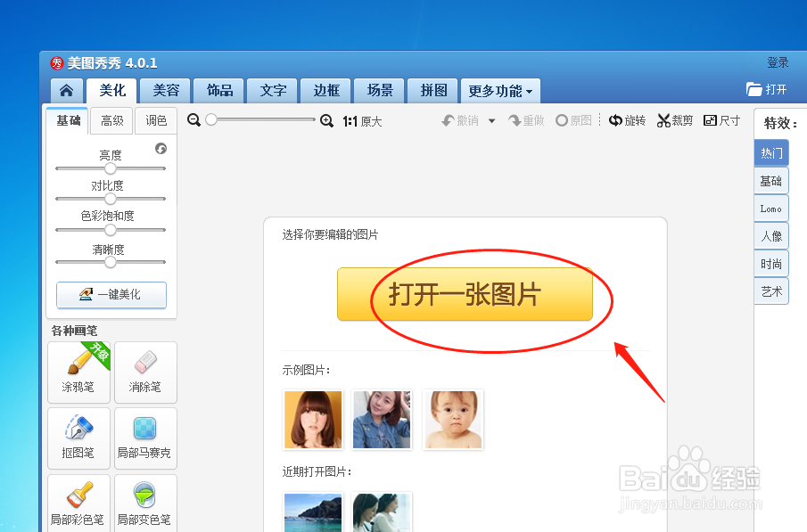This screenshot has height=532, width=807.
Task: Open the baby sample photo
Action: click(453, 420)
